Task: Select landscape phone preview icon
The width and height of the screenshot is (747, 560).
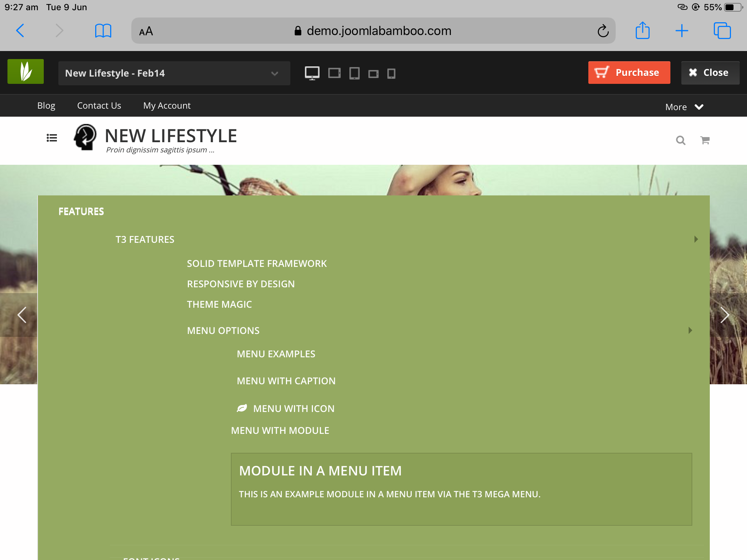Action: (x=373, y=74)
